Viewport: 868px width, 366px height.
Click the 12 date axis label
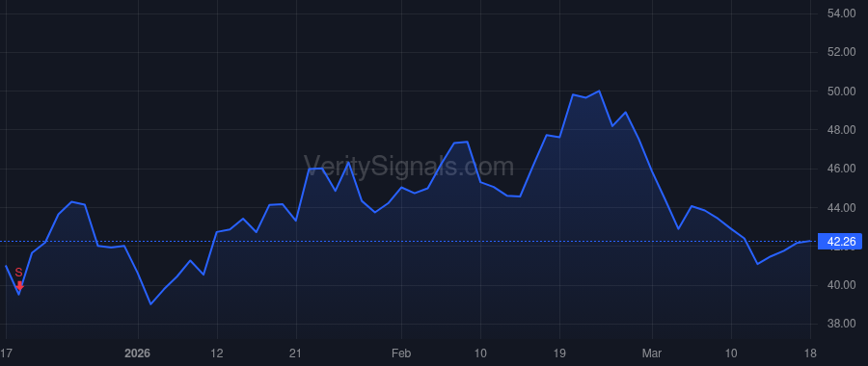[x=217, y=353]
